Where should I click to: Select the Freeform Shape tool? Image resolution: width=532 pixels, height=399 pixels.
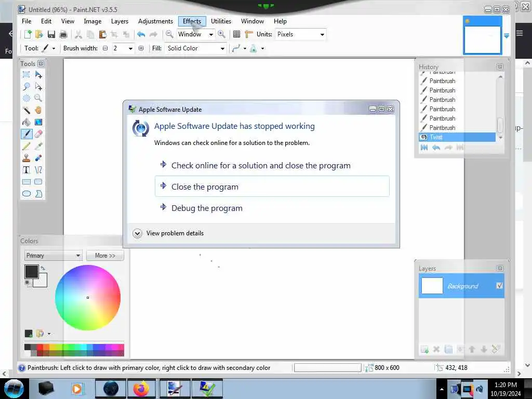pyautogui.click(x=38, y=194)
